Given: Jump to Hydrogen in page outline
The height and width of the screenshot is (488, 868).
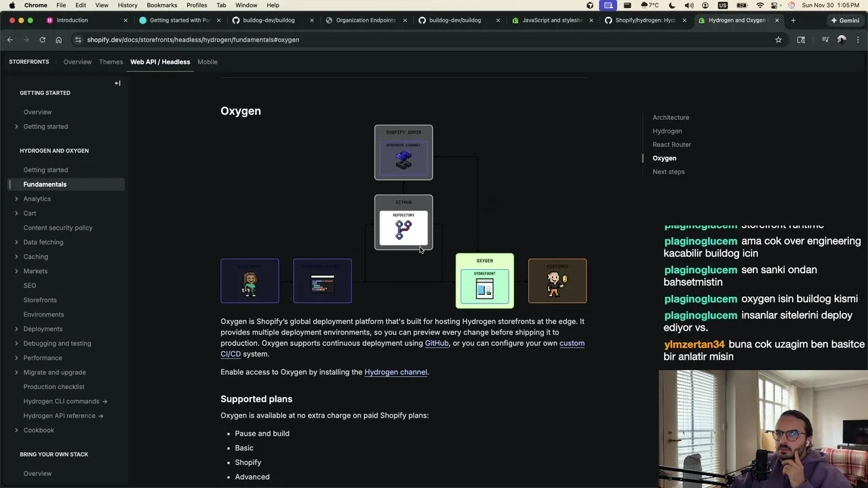Looking at the screenshot, I should pos(667,131).
